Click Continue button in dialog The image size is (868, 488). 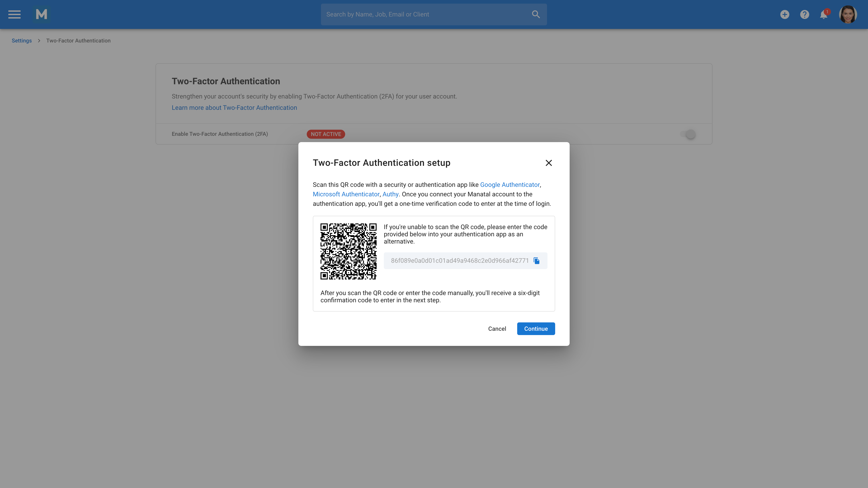tap(536, 329)
